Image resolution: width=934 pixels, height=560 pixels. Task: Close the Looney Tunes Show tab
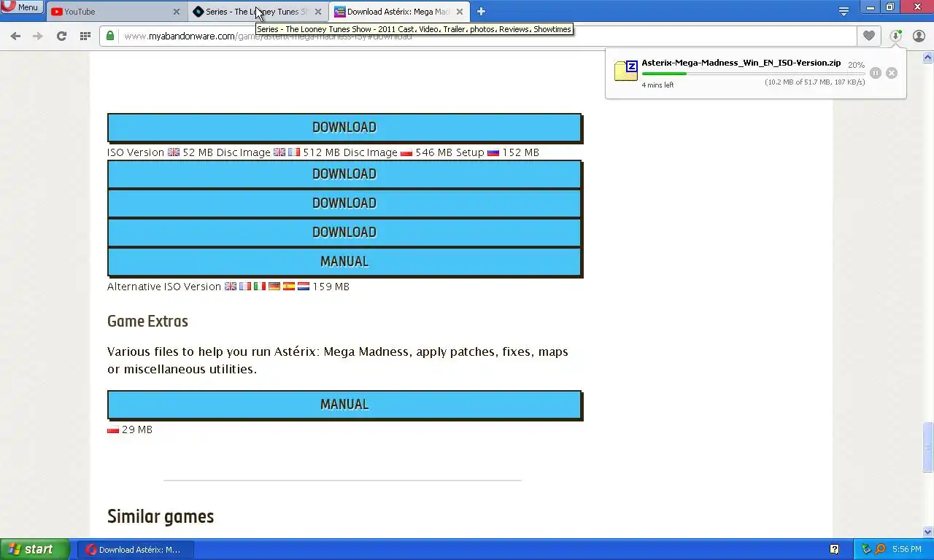pos(317,12)
